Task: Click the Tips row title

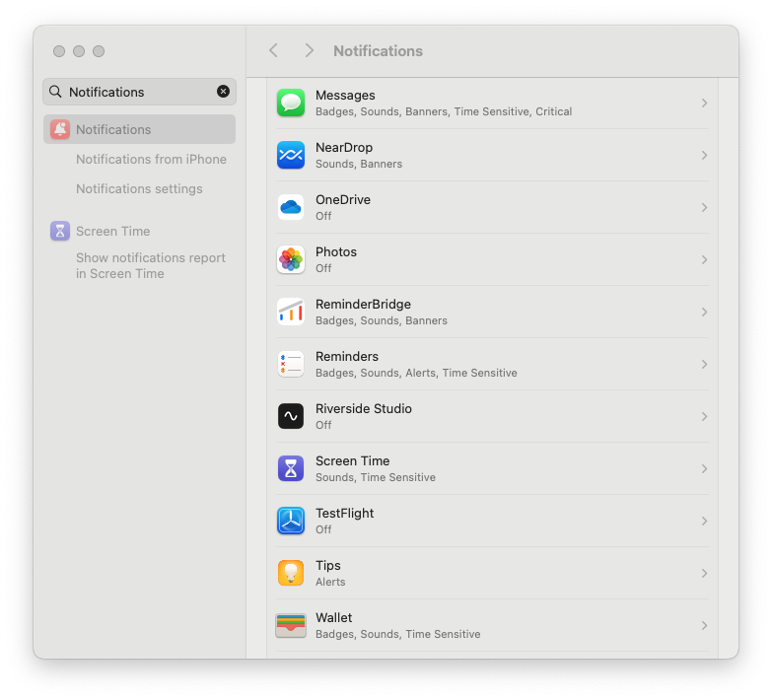Action: [328, 565]
